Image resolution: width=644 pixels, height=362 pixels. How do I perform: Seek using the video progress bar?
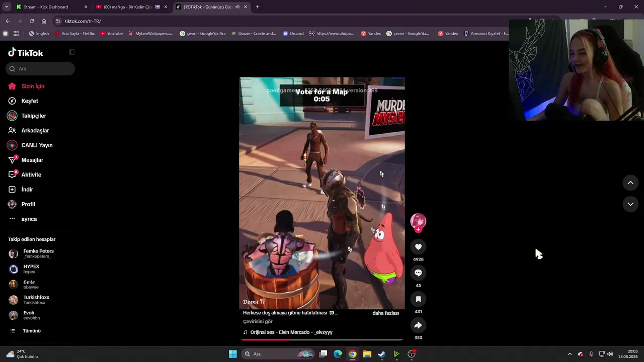click(x=322, y=340)
